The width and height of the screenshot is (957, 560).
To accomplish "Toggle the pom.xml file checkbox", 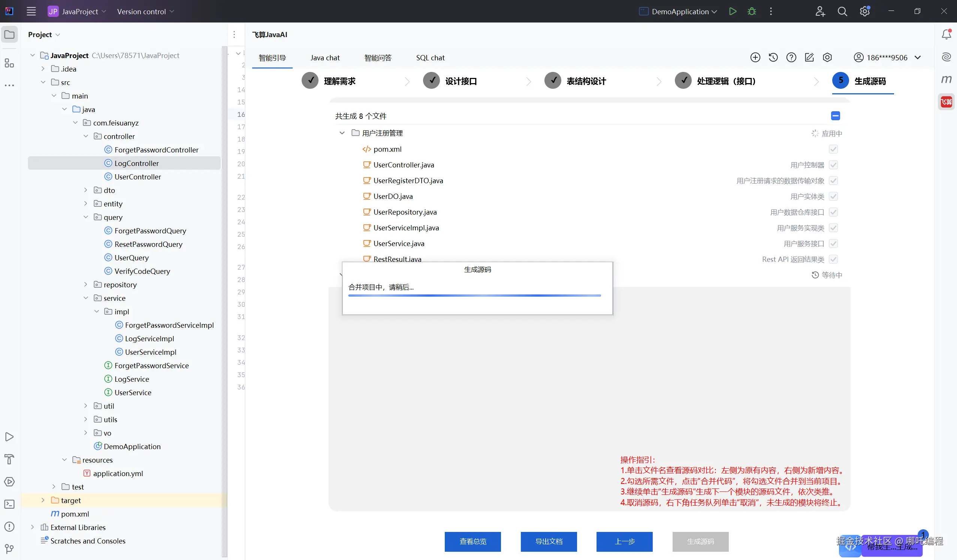I will [x=833, y=149].
